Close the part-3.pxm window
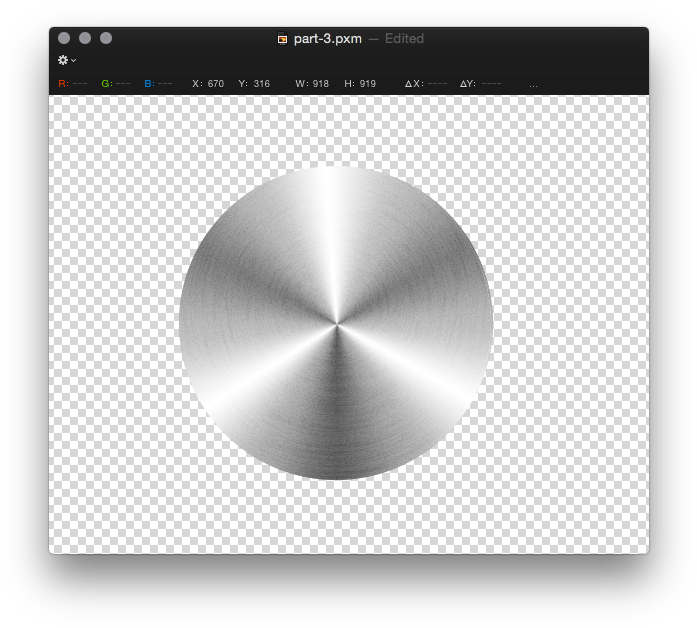Viewport: 697px width, 628px height. pos(64,38)
